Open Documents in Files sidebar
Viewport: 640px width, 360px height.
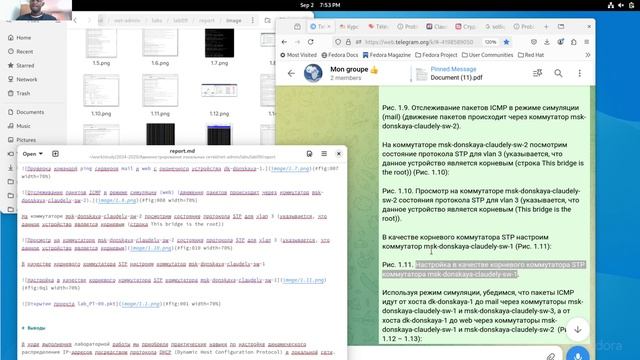[30, 112]
